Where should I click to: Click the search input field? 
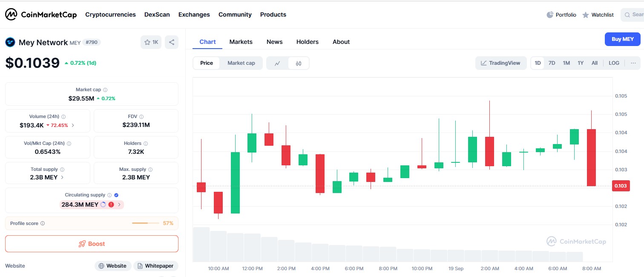(x=632, y=15)
